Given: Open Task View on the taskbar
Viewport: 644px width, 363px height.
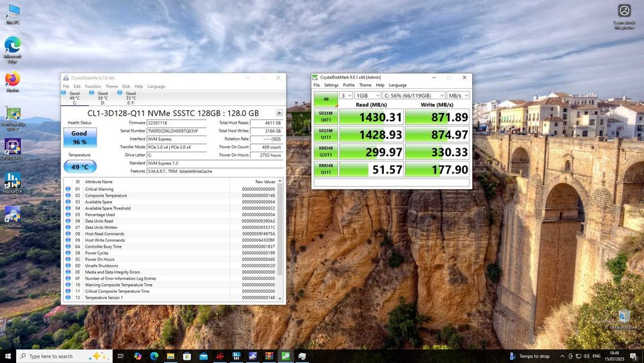Looking at the screenshot, I should 120,356.
